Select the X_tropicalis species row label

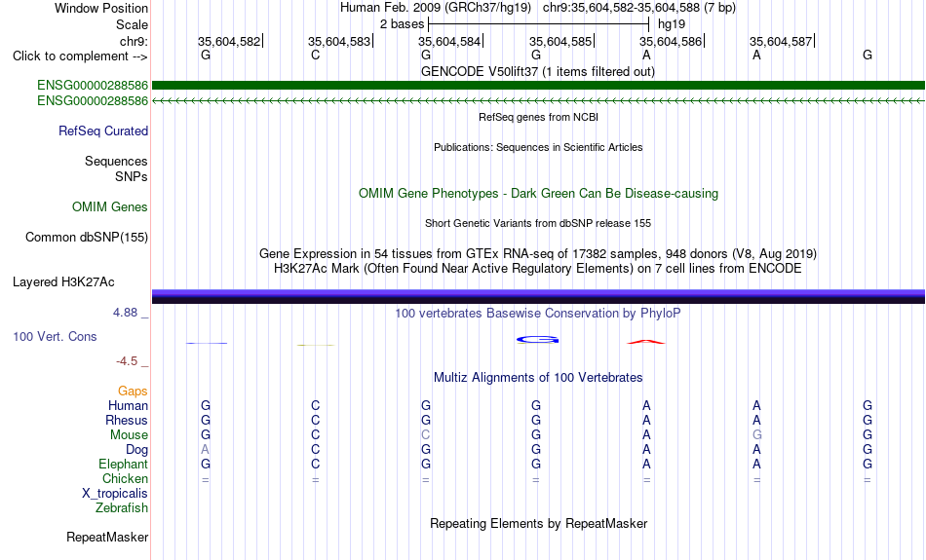pos(115,494)
